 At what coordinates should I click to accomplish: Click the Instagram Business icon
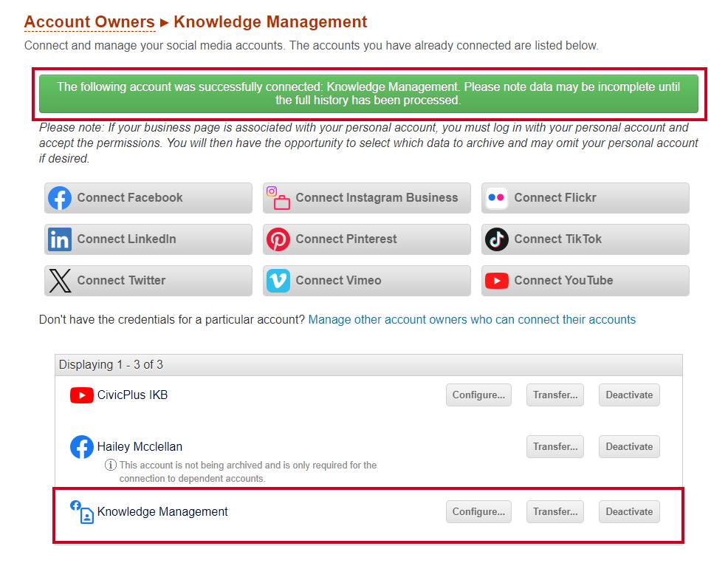[278, 198]
